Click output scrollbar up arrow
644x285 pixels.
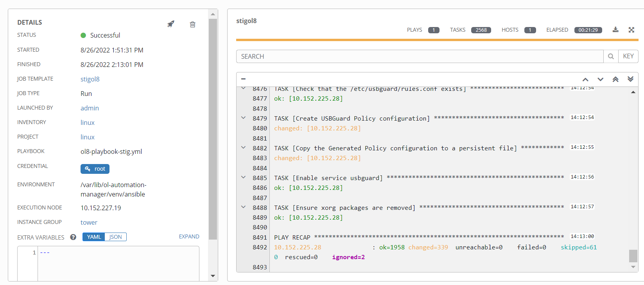point(633,92)
